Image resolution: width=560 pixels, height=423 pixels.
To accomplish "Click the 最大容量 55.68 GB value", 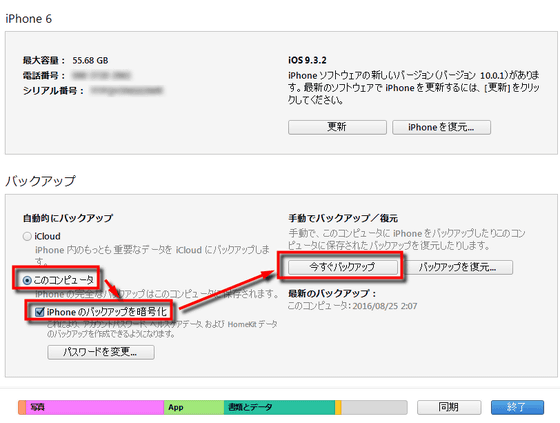I will click(90, 60).
